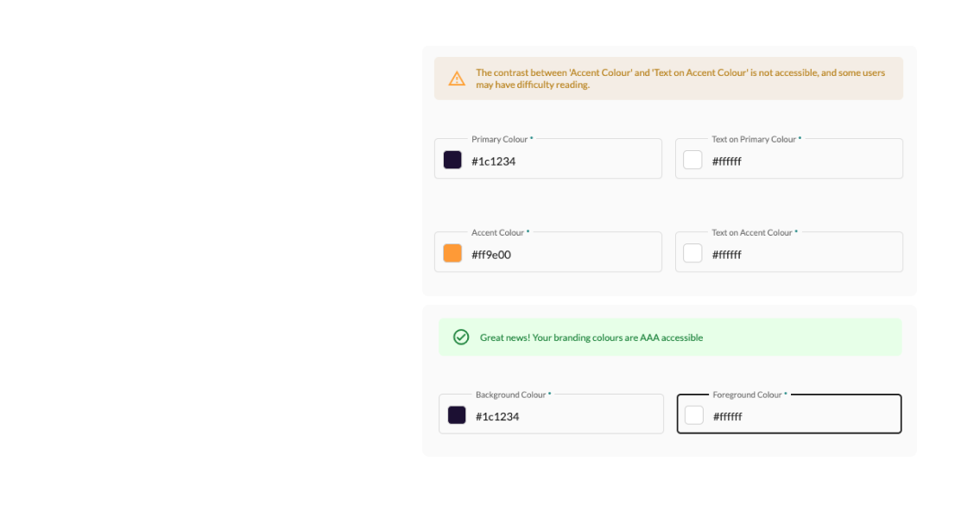Click the 'Primary Colour' field label

(499, 139)
